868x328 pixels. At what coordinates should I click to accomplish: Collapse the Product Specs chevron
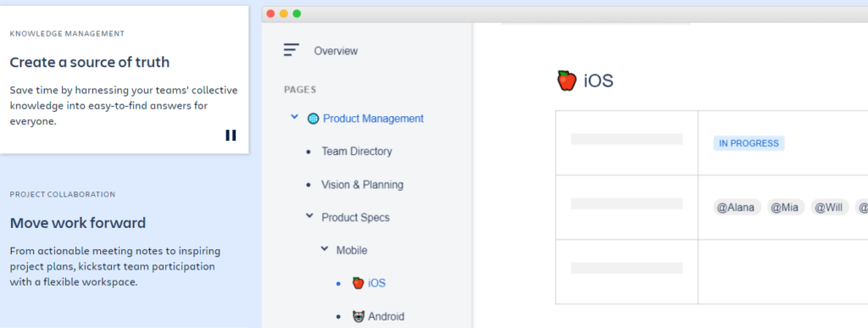[x=309, y=216]
